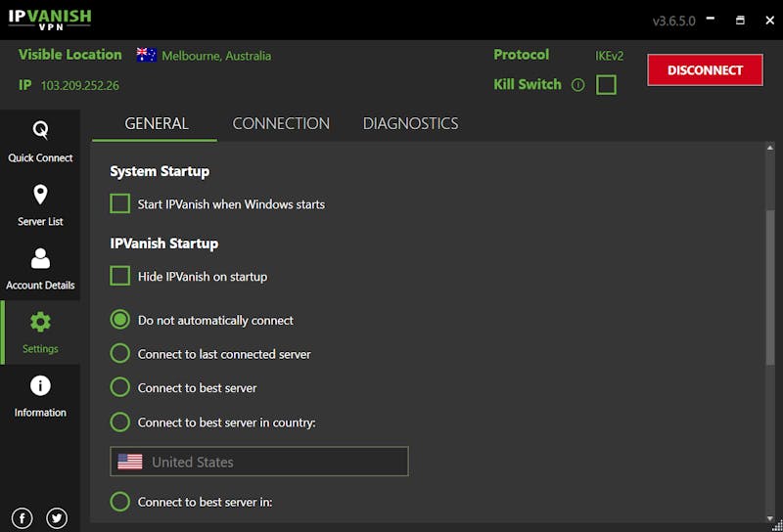Switch to the Diagnostics tab
Screen dimensions: 783x532
pyautogui.click(x=410, y=123)
